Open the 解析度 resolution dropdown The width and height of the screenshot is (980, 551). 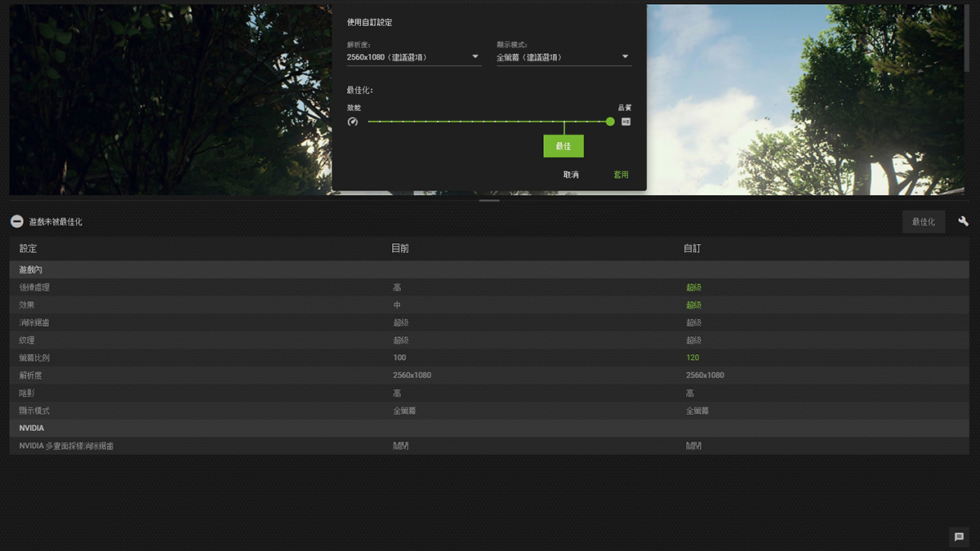click(413, 57)
